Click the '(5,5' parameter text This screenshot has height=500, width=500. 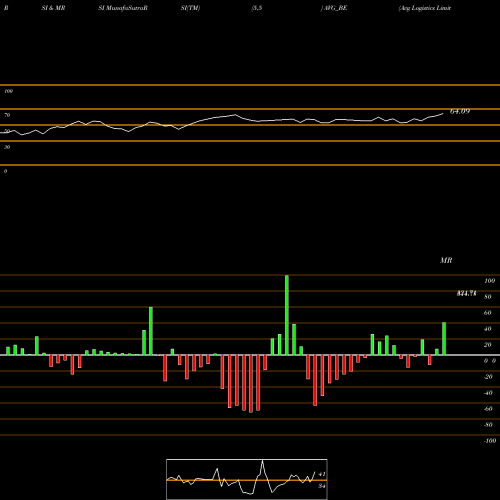[257, 8]
